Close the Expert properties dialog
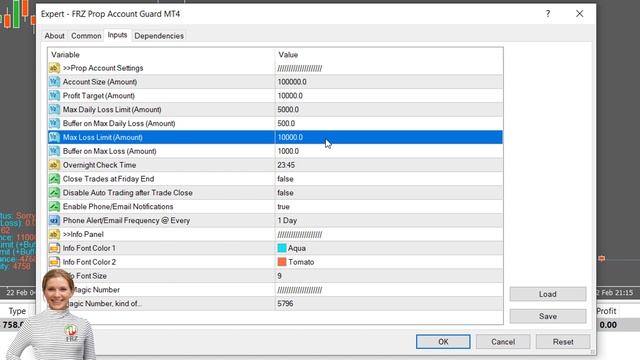 tap(580, 13)
